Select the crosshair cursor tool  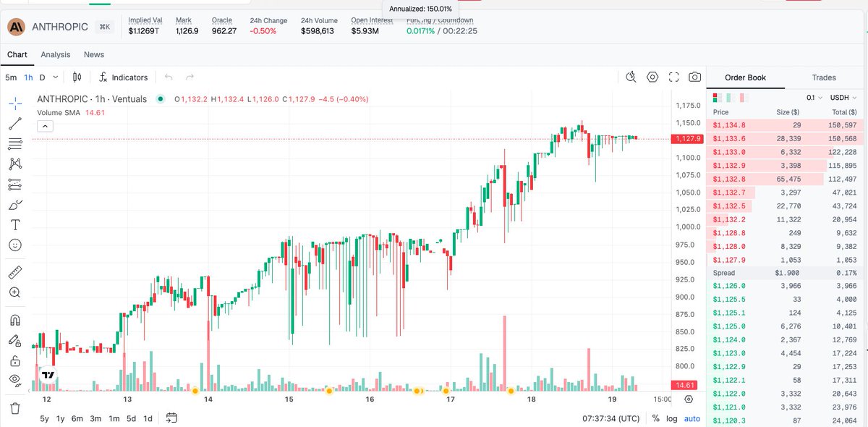click(x=15, y=103)
